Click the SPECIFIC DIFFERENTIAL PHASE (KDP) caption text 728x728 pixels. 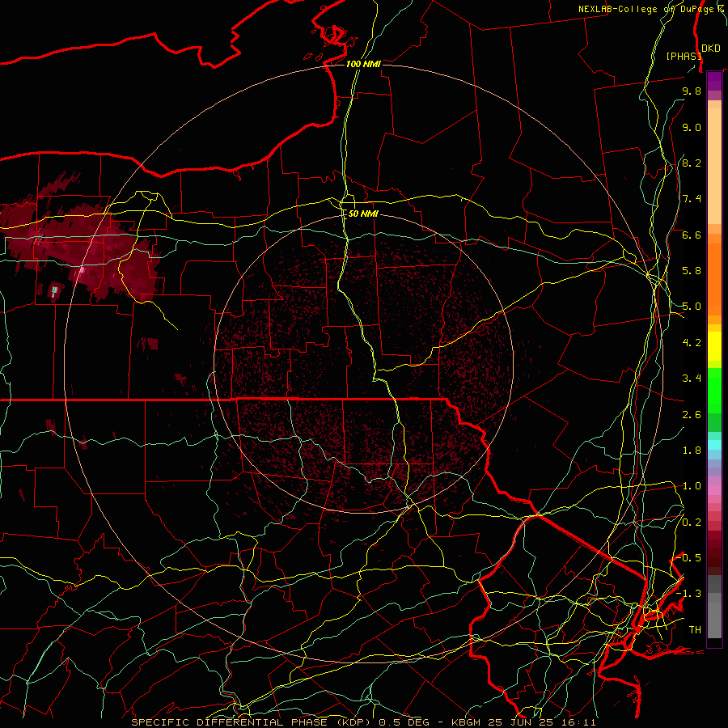253,722
